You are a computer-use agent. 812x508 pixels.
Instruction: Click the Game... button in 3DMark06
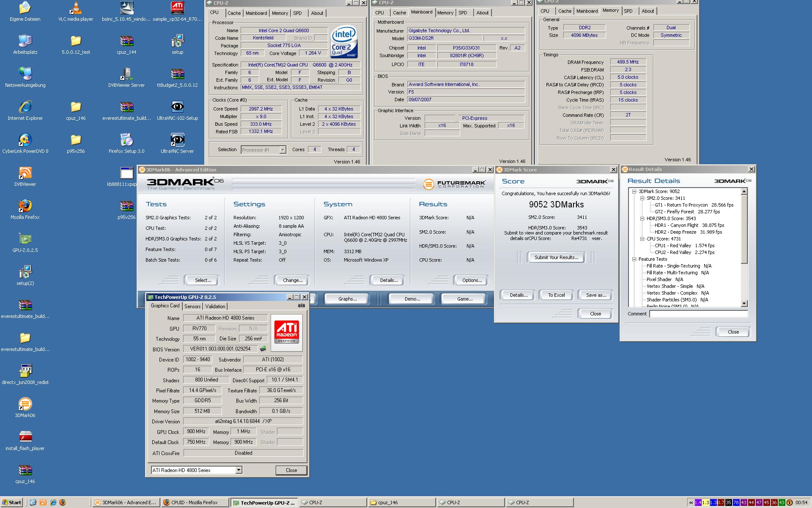point(465,299)
